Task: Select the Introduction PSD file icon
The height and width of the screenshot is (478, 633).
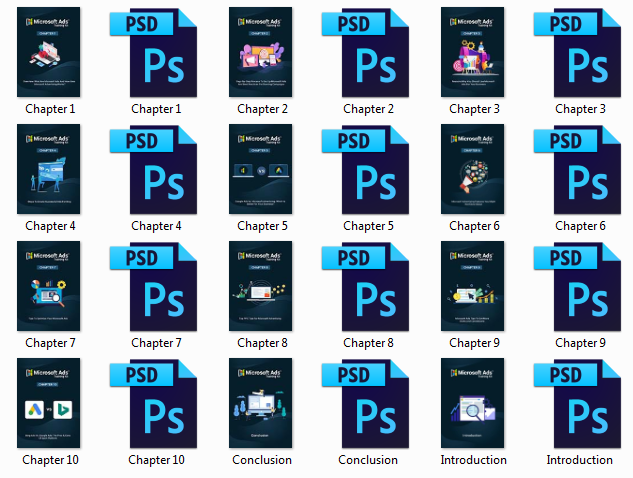Action: pyautogui.click(x=577, y=404)
